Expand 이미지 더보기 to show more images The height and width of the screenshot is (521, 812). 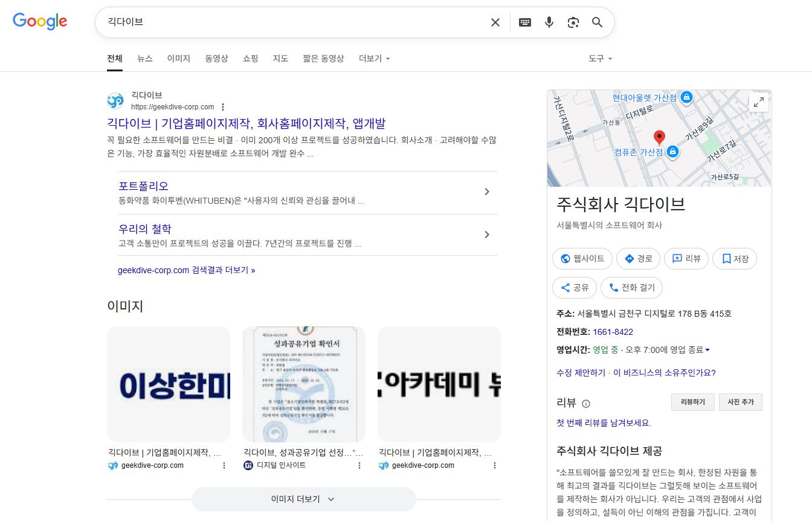point(303,499)
